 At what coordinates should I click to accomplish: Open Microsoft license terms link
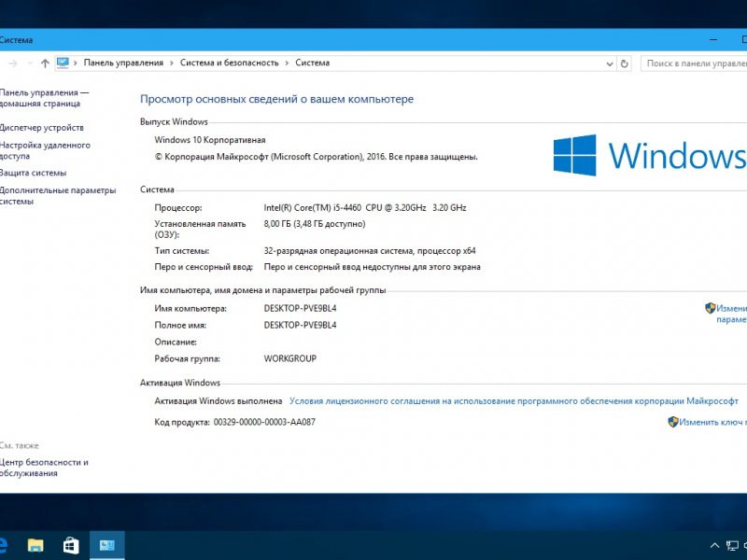tap(514, 401)
